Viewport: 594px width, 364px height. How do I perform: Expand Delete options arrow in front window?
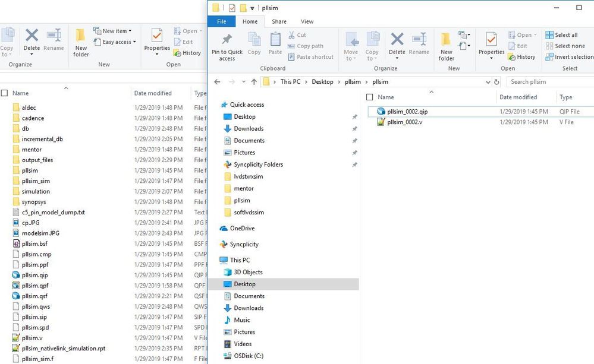pos(397,58)
